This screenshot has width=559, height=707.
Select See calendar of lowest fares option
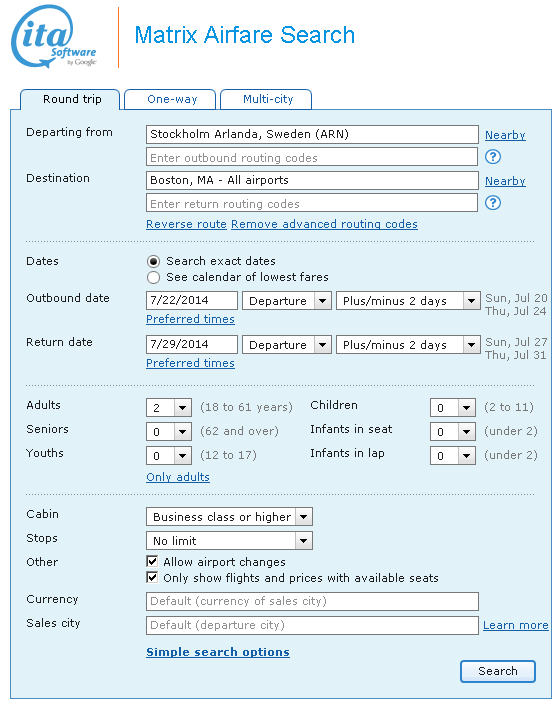(153, 277)
